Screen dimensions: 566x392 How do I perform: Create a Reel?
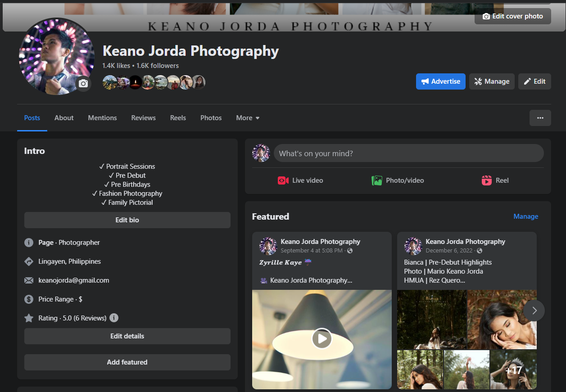[495, 180]
